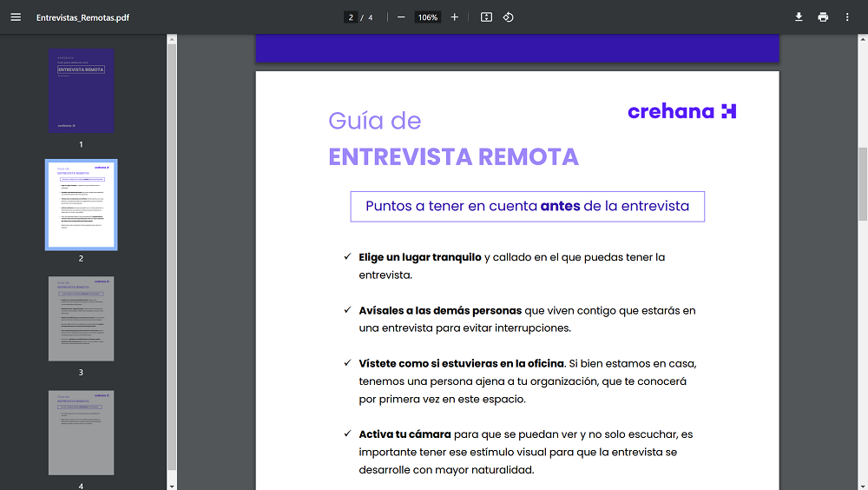This screenshot has width=868, height=490.
Task: Open page 1 thumbnail
Action: tap(82, 90)
